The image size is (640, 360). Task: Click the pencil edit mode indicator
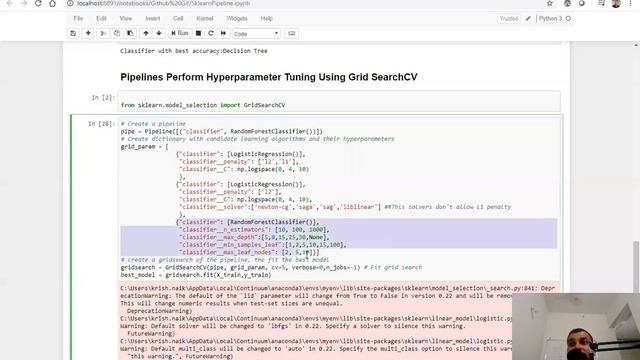(528, 19)
